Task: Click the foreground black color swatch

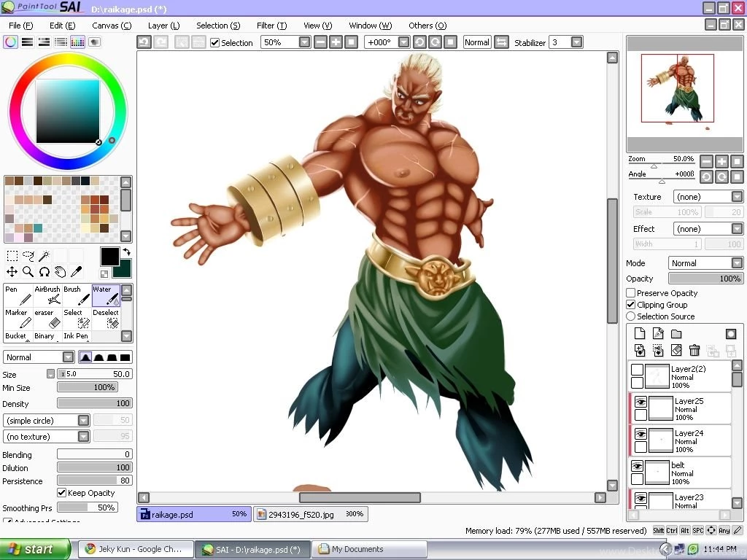Action: (109, 257)
